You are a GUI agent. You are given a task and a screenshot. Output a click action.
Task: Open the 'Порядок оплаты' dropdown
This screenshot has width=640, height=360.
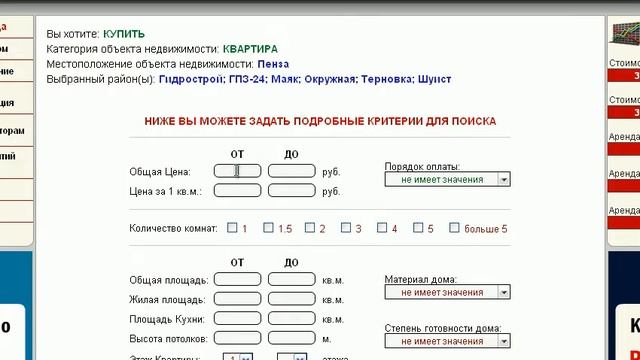pyautogui.click(x=447, y=180)
